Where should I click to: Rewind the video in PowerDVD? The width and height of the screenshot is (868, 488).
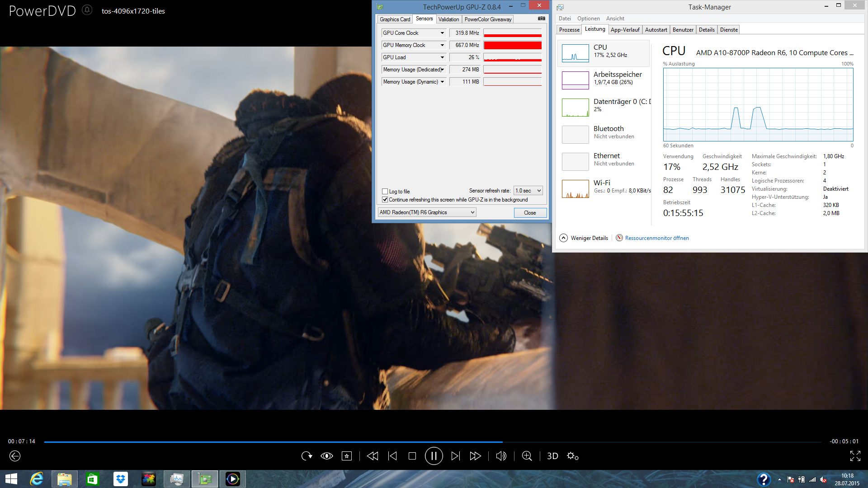click(x=373, y=456)
